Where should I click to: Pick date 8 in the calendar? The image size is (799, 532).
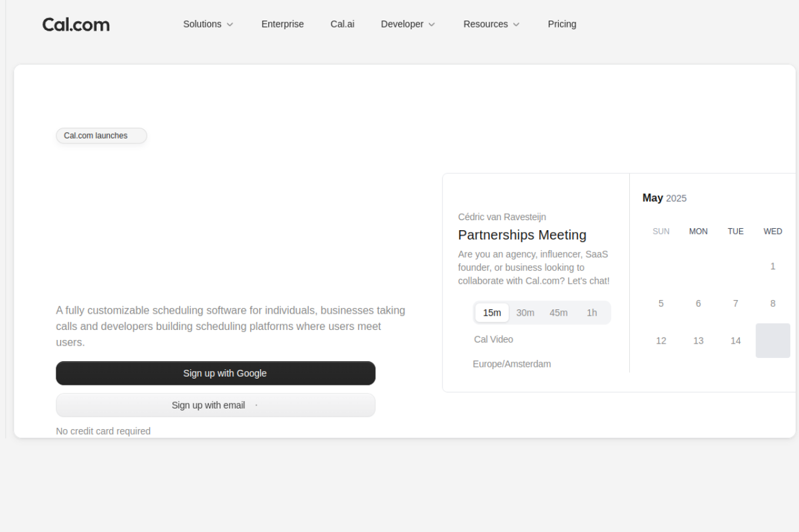point(773,304)
